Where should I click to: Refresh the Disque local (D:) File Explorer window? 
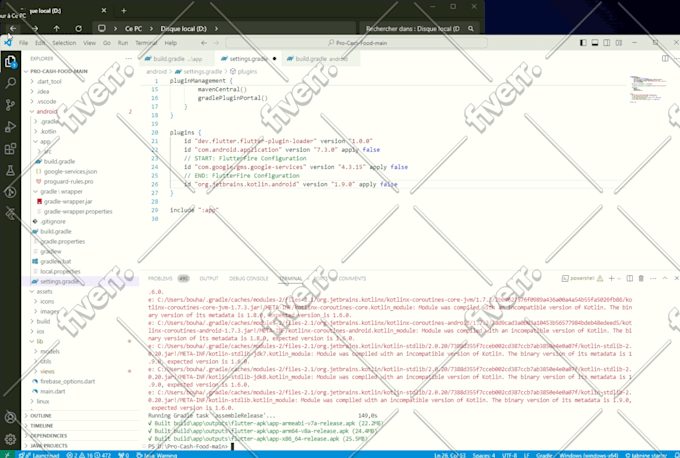[x=78, y=29]
